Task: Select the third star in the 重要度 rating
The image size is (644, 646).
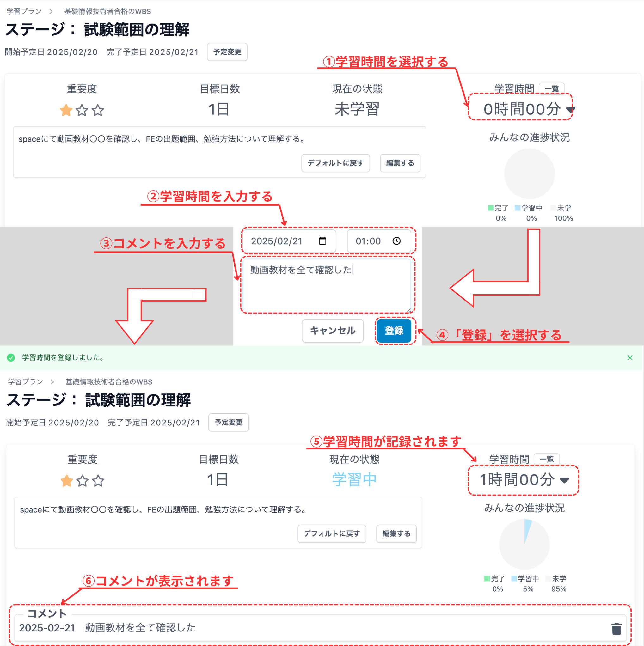Action: tap(98, 110)
